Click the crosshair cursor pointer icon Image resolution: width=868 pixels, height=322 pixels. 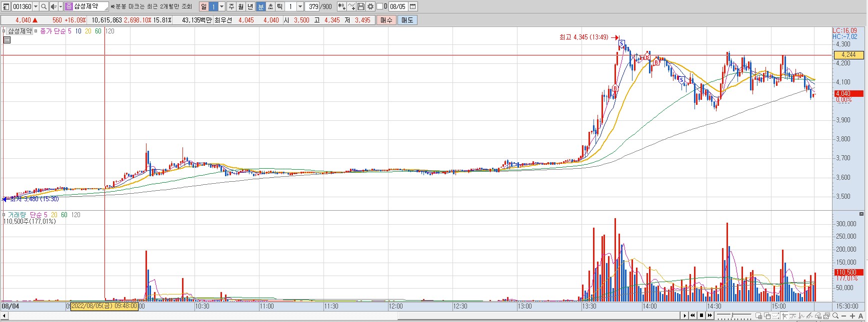(784, 316)
